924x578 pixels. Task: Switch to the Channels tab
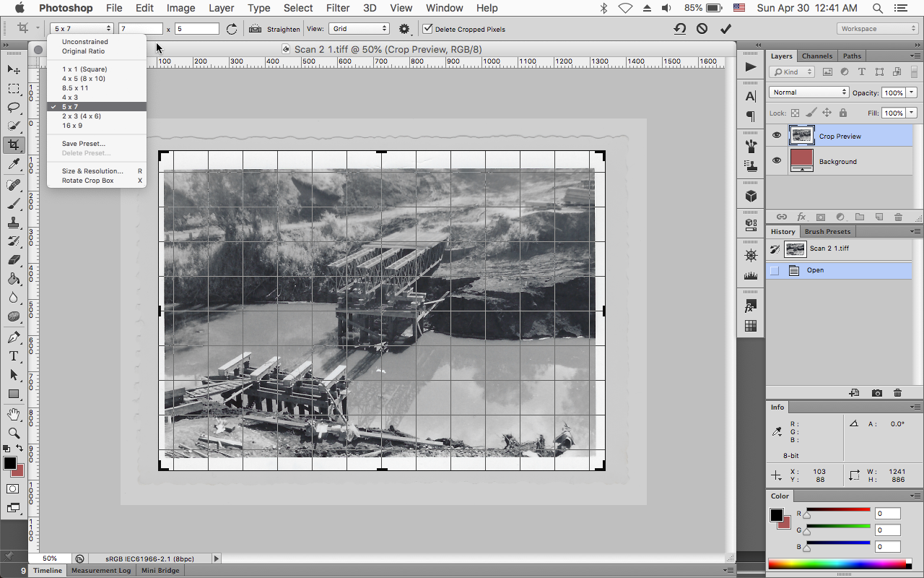(x=816, y=55)
